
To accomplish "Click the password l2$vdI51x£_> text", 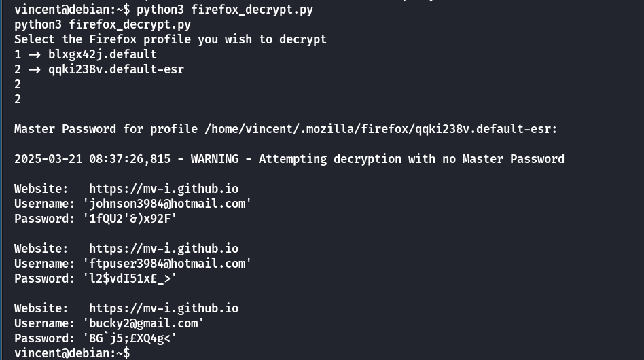I will 130,278.
